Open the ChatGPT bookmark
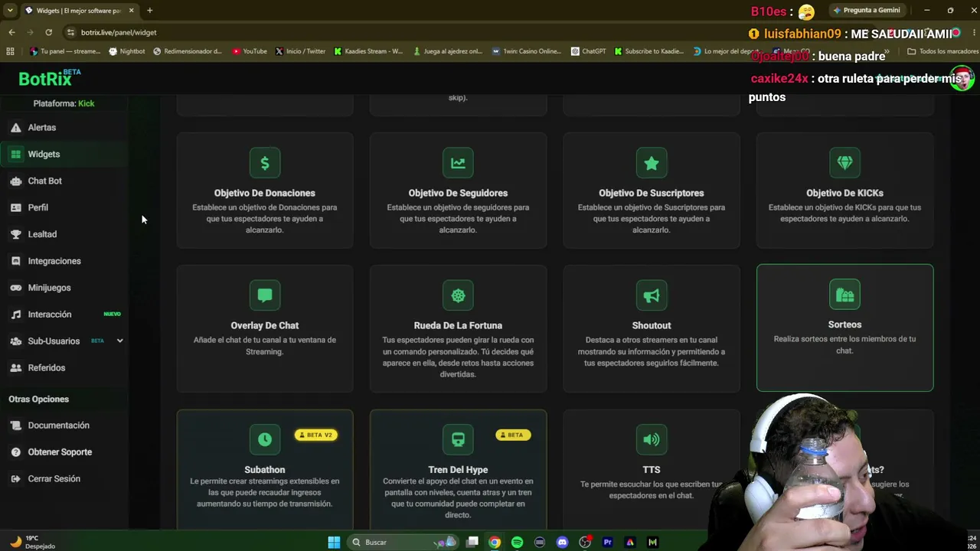980x551 pixels. pos(588,51)
